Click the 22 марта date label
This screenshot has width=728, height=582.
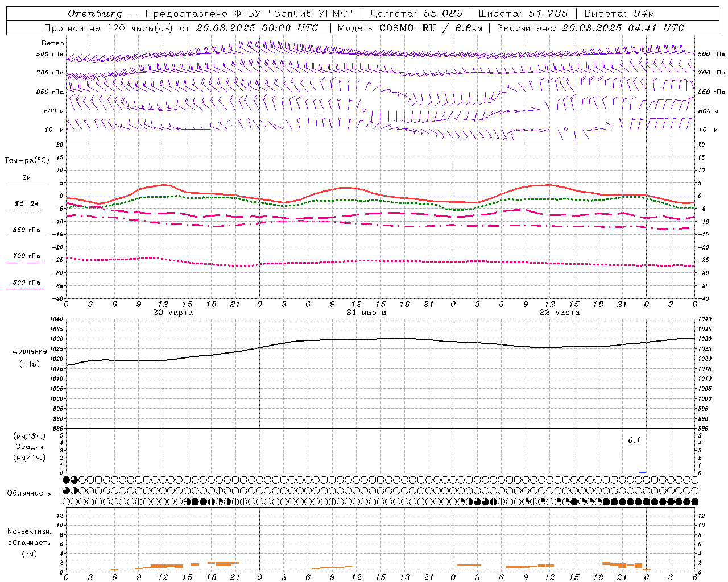[560, 313]
